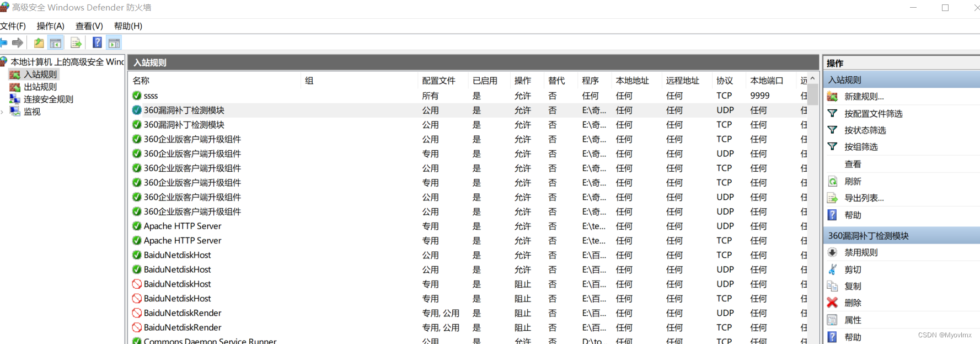
Task: Click the green check icon of ssss rule
Action: click(137, 96)
